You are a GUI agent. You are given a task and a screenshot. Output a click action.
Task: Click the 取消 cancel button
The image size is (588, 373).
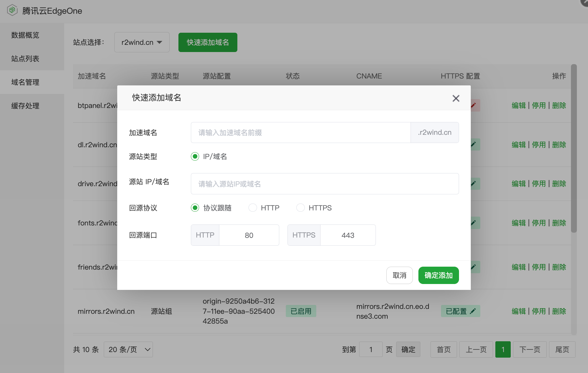(399, 275)
